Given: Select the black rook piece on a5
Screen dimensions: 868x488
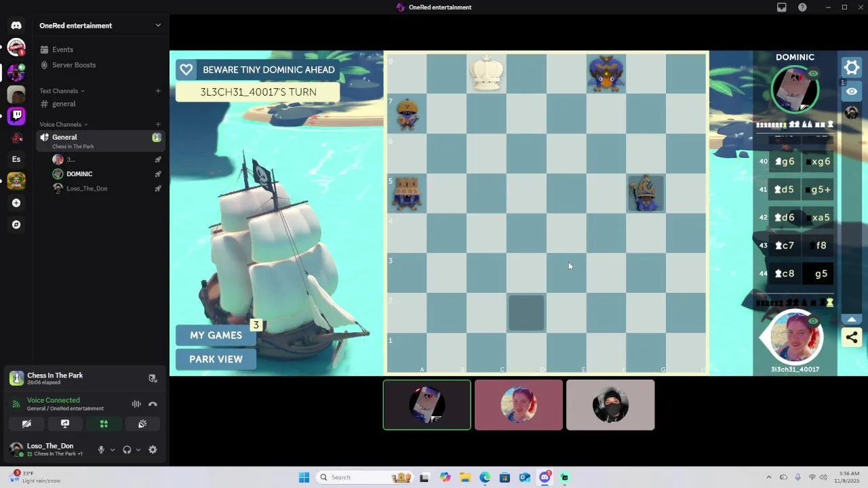Looking at the screenshot, I should [x=407, y=193].
